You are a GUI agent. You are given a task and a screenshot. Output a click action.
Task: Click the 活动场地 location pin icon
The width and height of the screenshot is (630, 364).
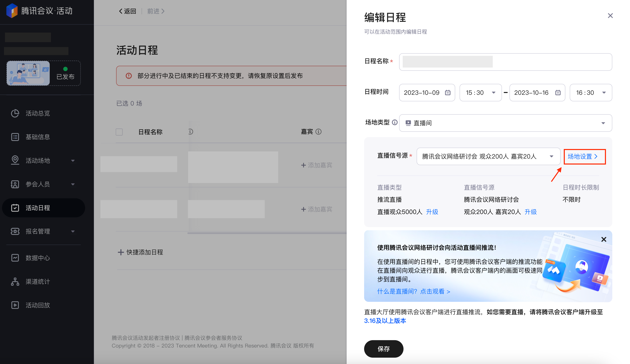pos(15,160)
